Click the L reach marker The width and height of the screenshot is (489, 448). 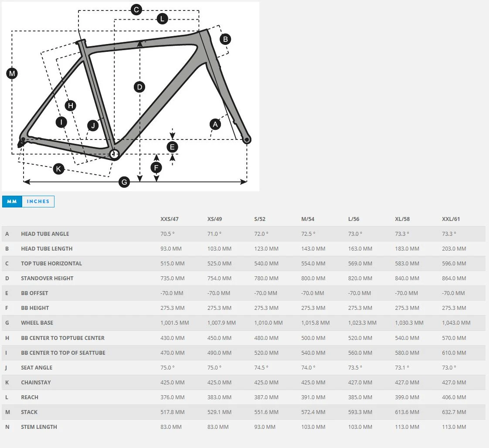click(x=162, y=19)
